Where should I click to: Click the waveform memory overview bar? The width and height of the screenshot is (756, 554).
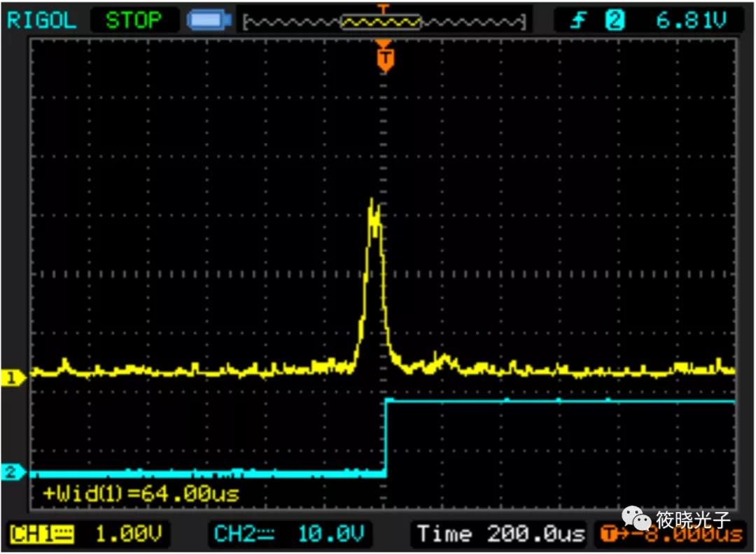(x=384, y=22)
